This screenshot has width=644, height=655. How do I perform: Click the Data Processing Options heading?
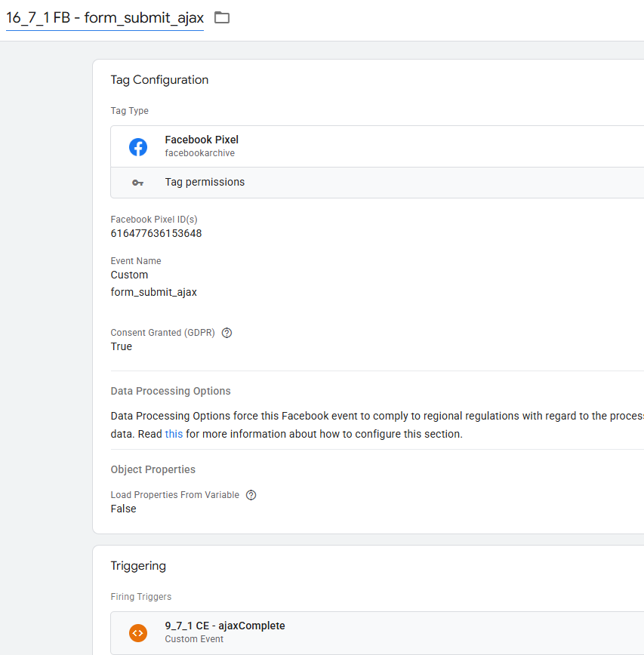click(x=171, y=391)
